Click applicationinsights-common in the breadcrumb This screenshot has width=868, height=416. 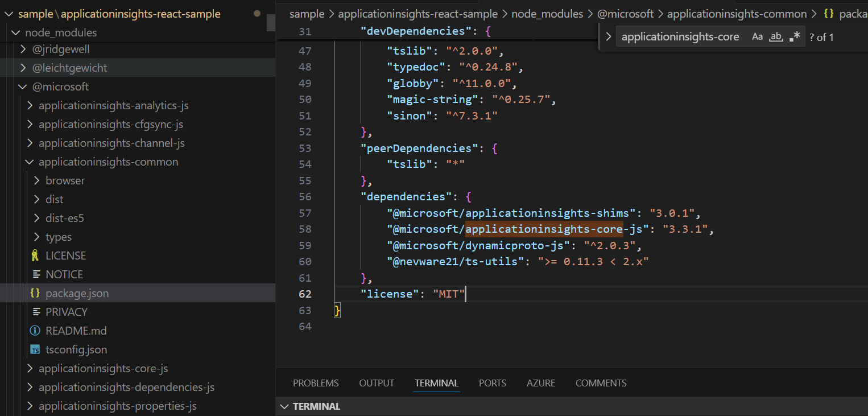[x=737, y=14]
